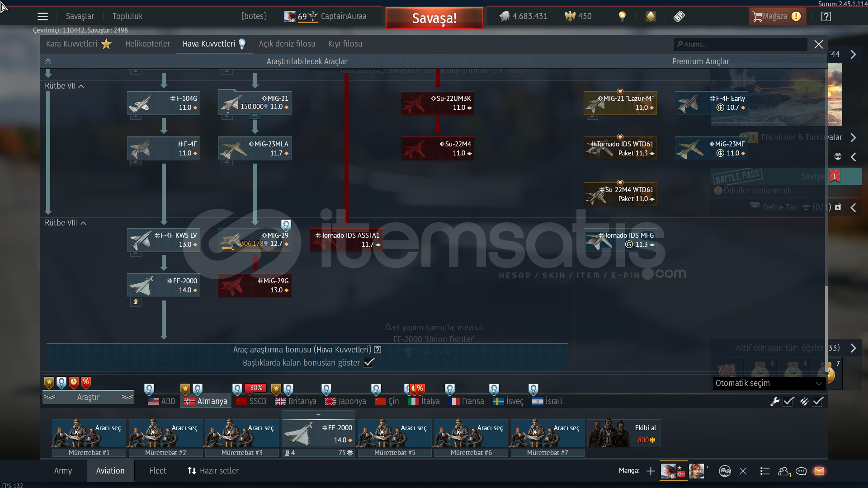Switch to Kıyı filosu tab

[x=345, y=44]
